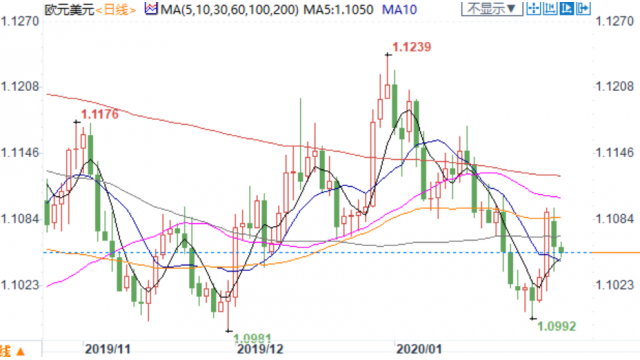The height and width of the screenshot is (360, 640).
Task: Select the 1.0992 low price marker
Action: click(556, 326)
